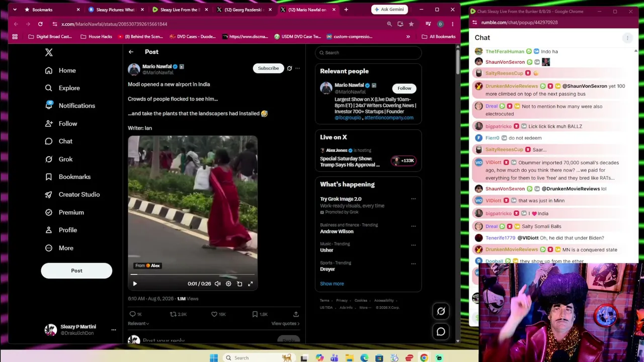This screenshot has width=644, height=362.
Task: Open Home in the X sidebar
Action: 60,70
